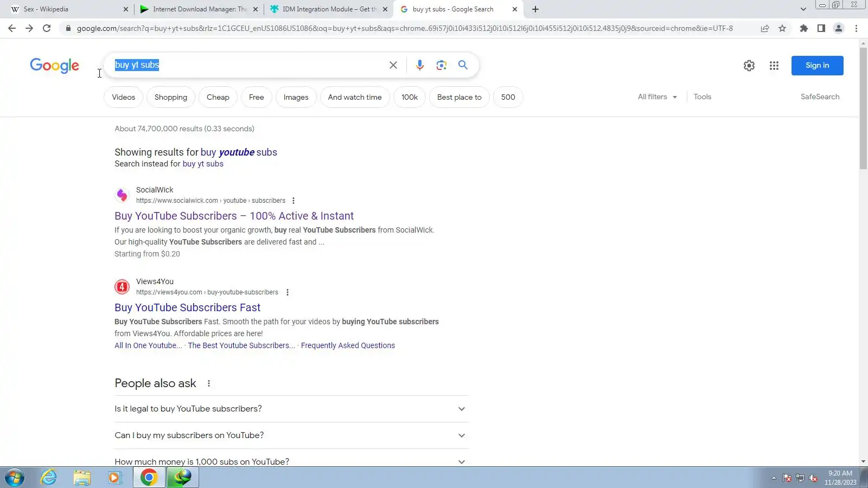Open Buy YouTube Subscribers Fast result

coord(187,307)
